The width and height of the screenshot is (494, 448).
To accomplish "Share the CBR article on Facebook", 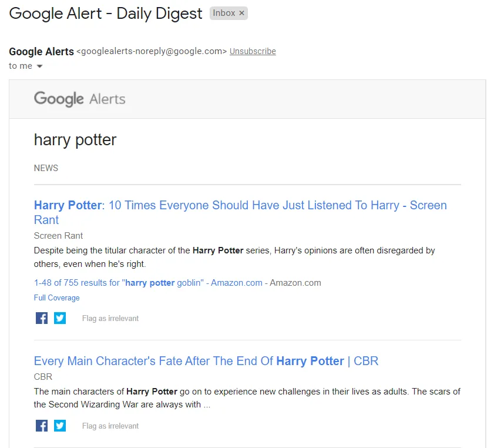I will click(x=41, y=425).
